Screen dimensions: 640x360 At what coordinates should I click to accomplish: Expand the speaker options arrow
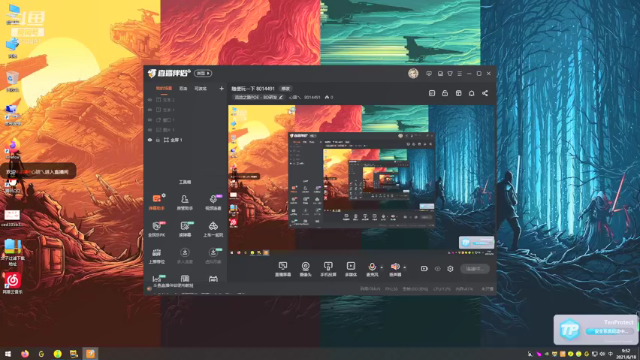click(404, 268)
